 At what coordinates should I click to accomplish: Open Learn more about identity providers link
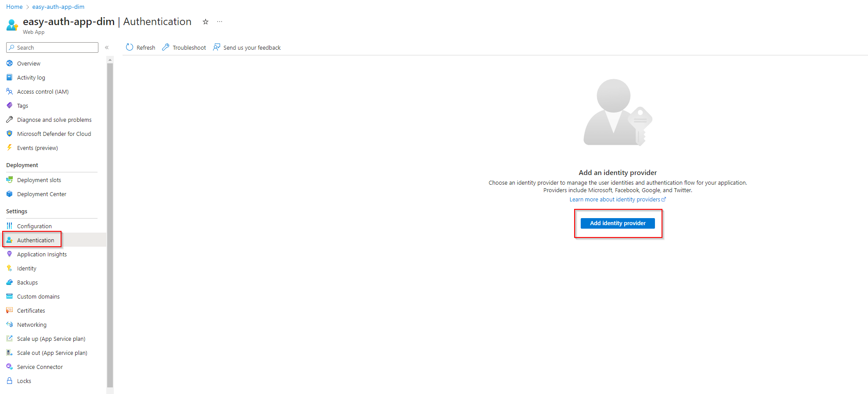[x=618, y=200]
